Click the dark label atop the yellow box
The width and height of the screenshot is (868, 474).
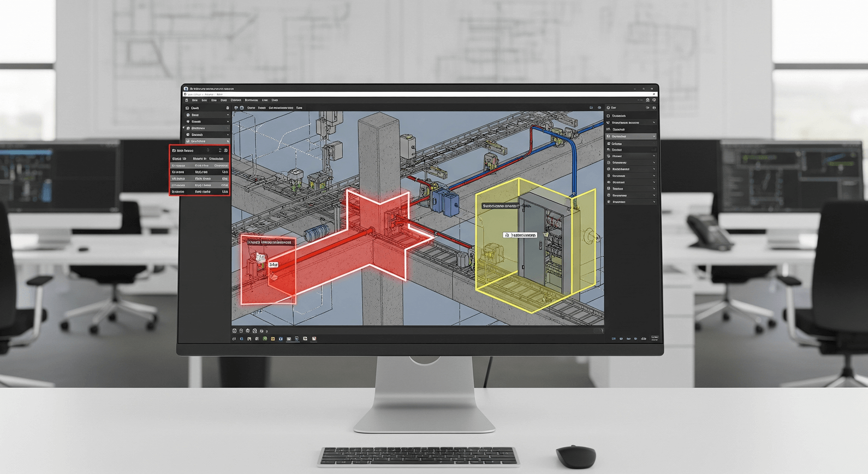[501, 206]
